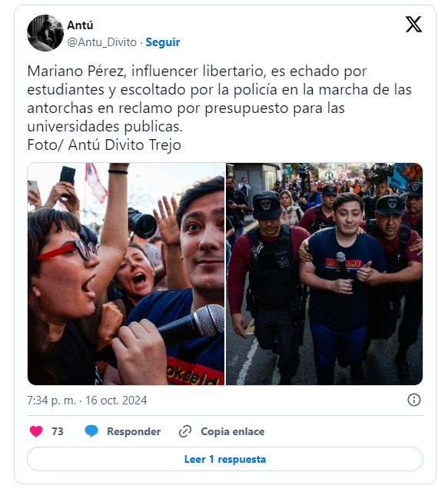Click the tweet text about Mariano Pérez

point(219,98)
